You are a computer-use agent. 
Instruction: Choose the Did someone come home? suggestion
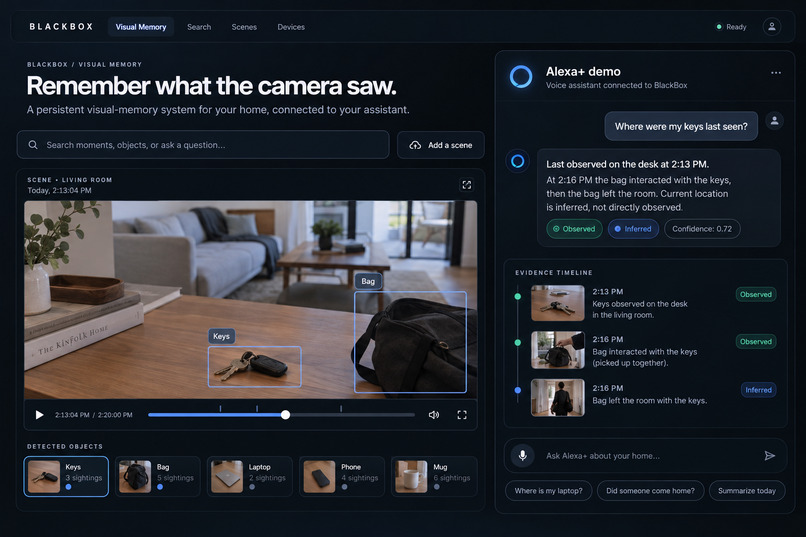pyautogui.click(x=650, y=491)
